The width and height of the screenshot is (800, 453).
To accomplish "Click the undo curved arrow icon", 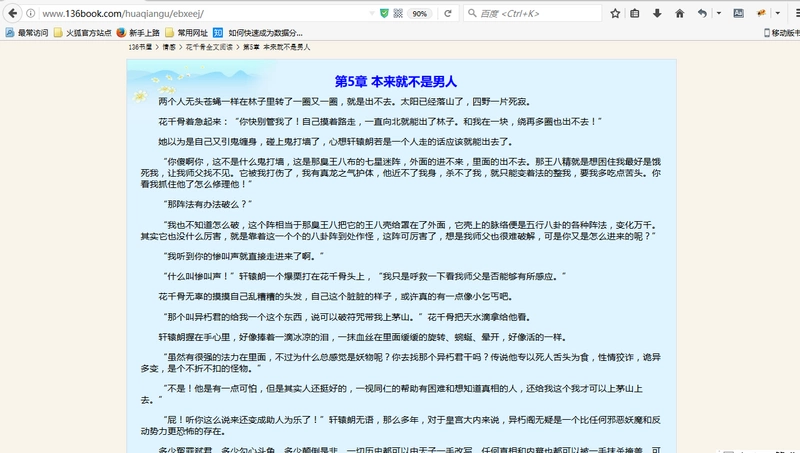I will [703, 13].
